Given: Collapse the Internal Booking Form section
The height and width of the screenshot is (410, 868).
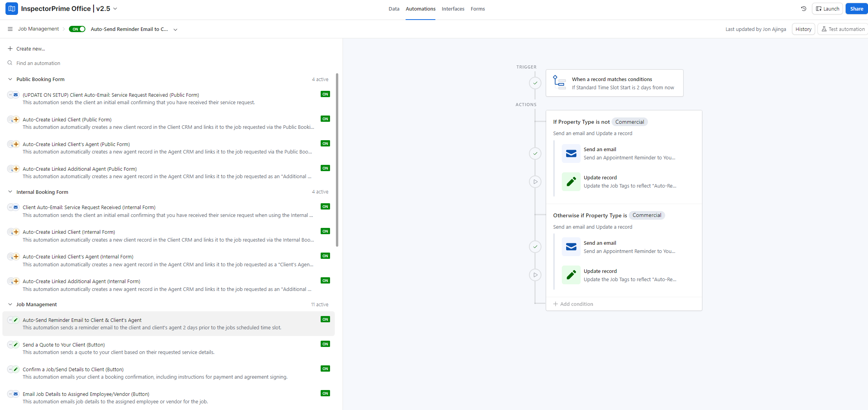Looking at the screenshot, I should coord(10,192).
